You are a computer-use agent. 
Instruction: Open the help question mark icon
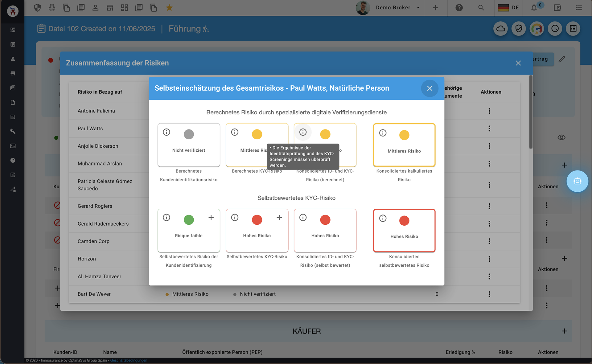pyautogui.click(x=459, y=8)
